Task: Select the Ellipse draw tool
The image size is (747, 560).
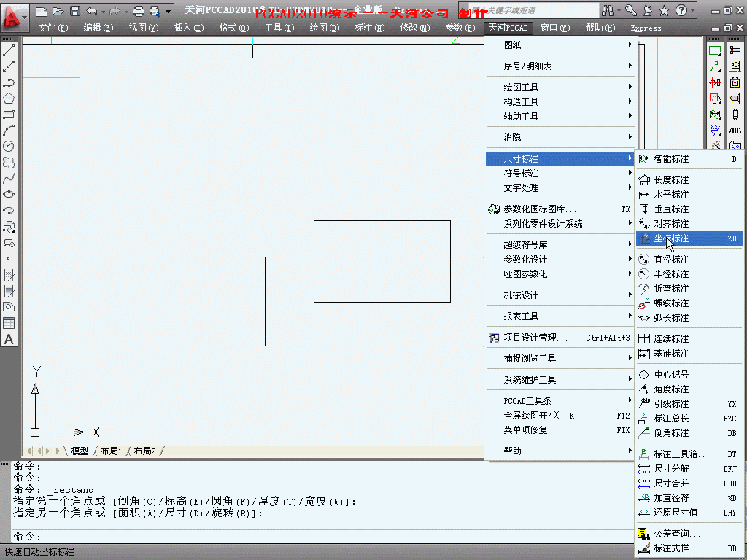Action: (x=9, y=195)
